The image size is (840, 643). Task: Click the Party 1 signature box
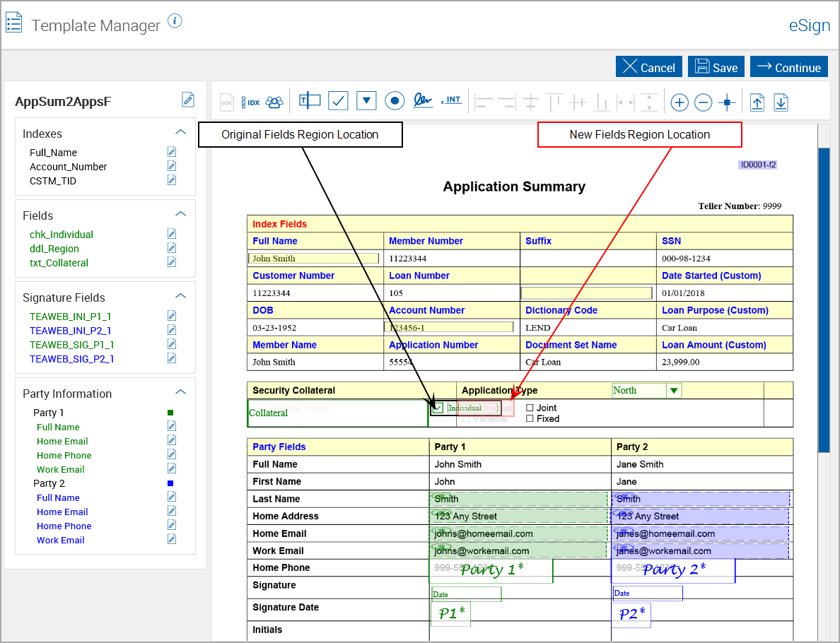(491, 570)
